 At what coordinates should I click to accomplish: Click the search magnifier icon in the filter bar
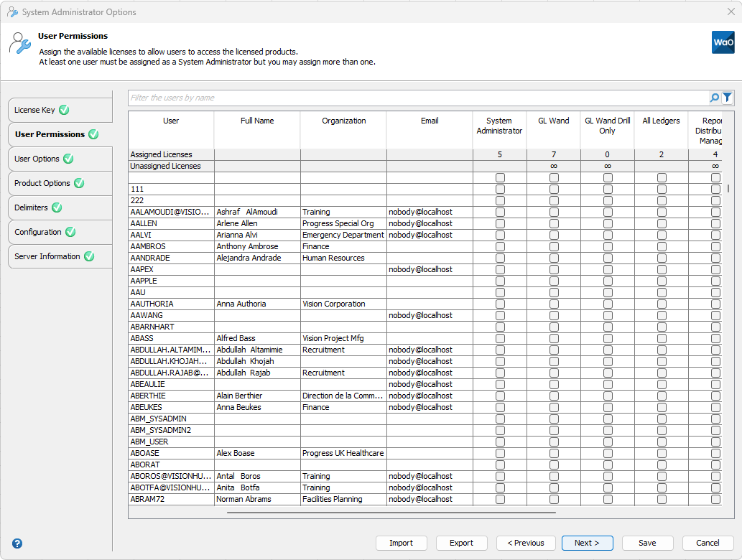pyautogui.click(x=714, y=98)
